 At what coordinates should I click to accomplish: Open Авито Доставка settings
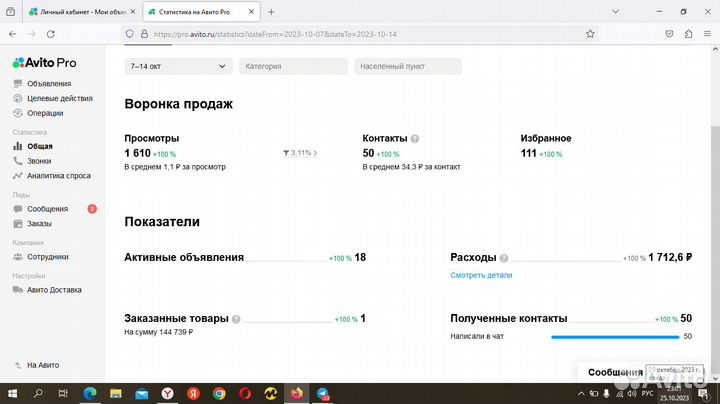click(54, 290)
